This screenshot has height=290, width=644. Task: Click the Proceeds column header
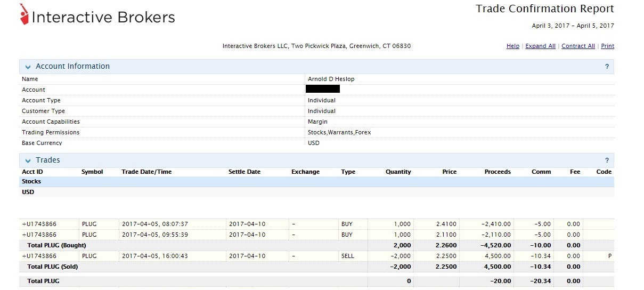coord(498,172)
